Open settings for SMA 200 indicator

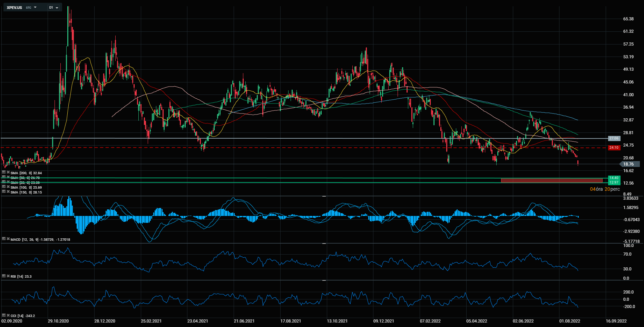pyautogui.click(x=4, y=172)
